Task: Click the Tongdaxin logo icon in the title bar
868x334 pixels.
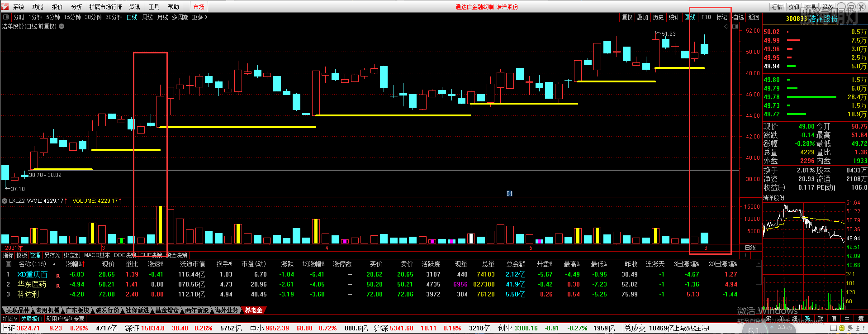Action: click(5, 6)
